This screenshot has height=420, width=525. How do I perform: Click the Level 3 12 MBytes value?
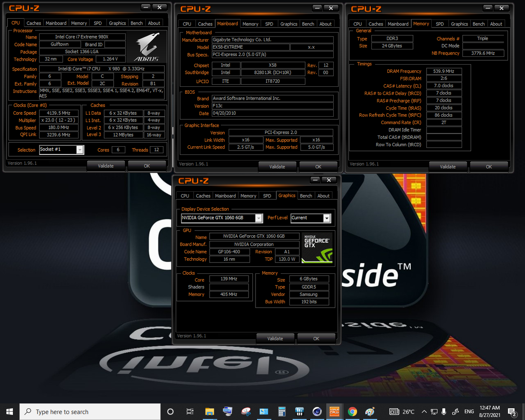point(123,135)
